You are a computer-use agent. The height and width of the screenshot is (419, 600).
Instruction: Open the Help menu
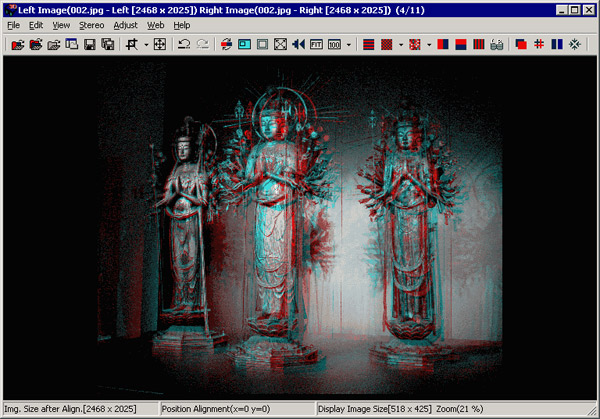pos(182,25)
